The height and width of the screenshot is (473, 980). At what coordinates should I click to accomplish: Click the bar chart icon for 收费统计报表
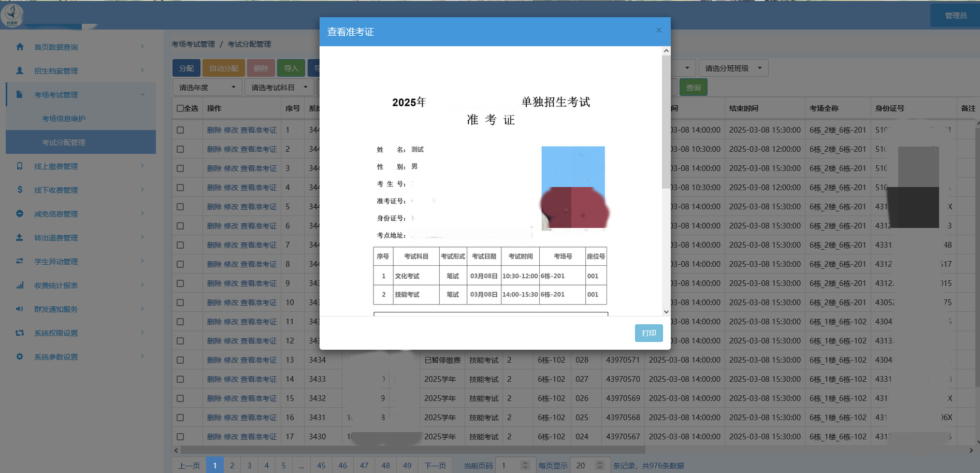click(x=20, y=285)
